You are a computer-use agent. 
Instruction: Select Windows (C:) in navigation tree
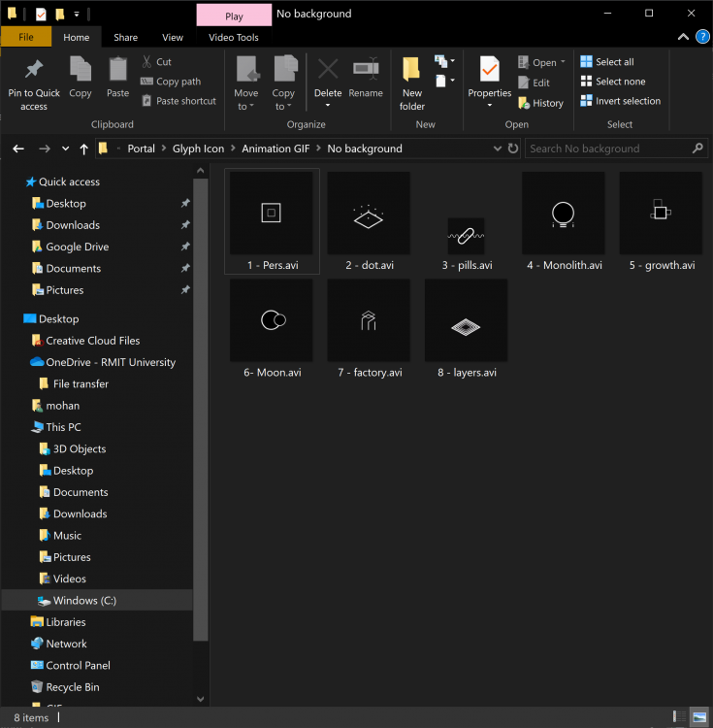tap(84, 601)
